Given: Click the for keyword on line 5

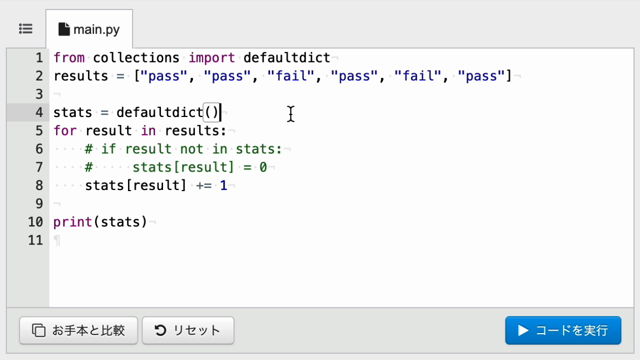Looking at the screenshot, I should pyautogui.click(x=65, y=131).
